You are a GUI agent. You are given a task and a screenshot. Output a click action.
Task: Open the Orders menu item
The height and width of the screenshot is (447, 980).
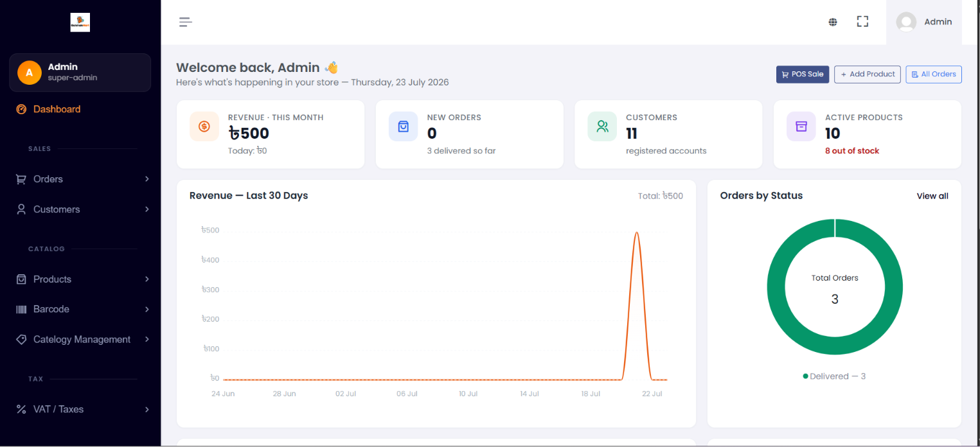click(80, 179)
